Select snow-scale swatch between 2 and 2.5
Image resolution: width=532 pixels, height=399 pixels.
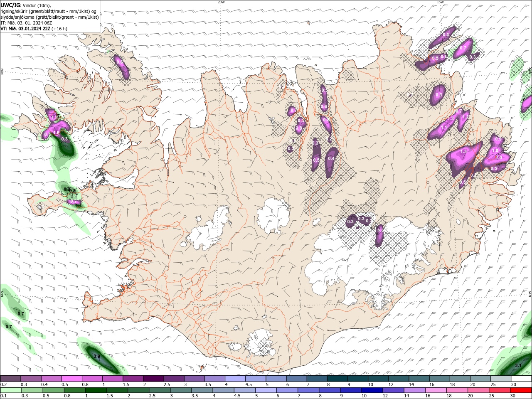coord(153,379)
